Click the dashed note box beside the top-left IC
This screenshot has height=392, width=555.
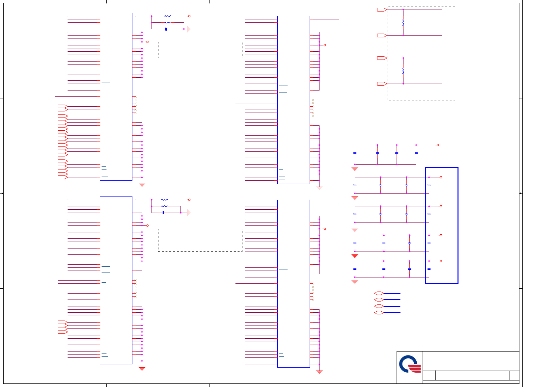click(x=200, y=50)
